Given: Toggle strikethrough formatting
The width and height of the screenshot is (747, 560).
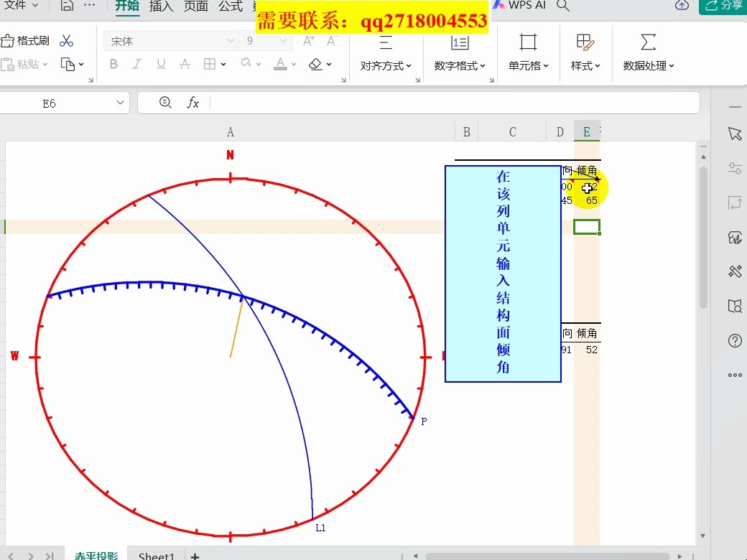Looking at the screenshot, I should coord(185,64).
